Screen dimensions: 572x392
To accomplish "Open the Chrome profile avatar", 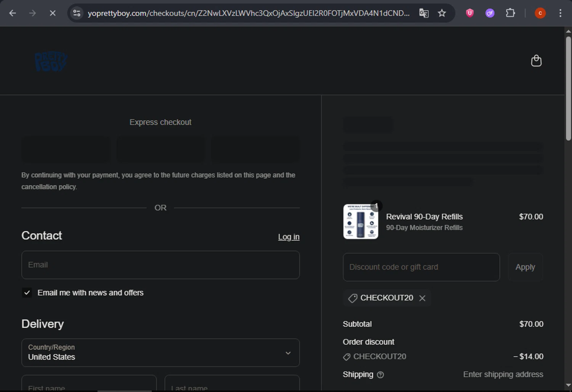I will [540, 13].
